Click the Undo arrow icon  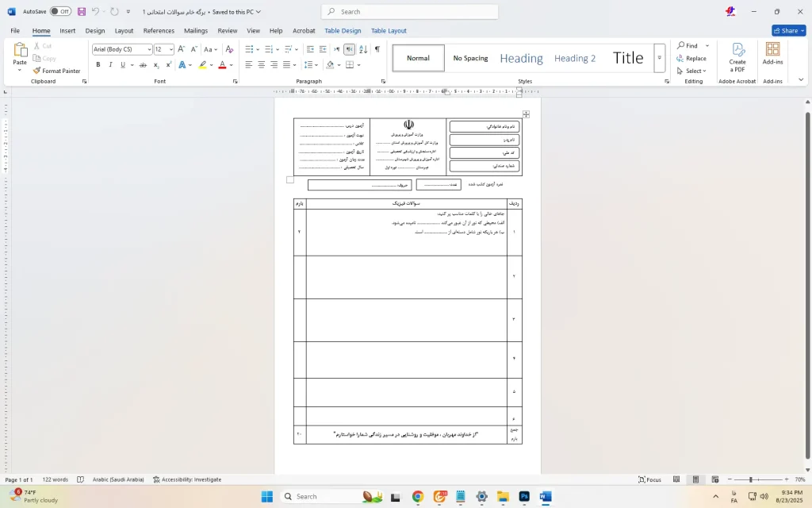(95, 11)
